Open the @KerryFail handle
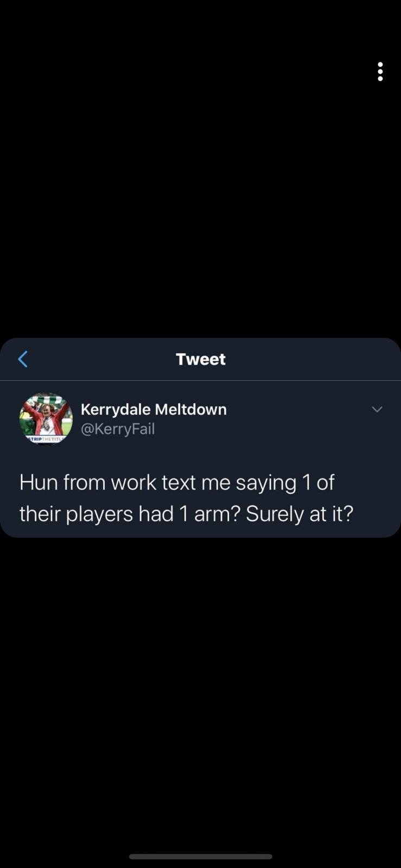This screenshot has width=401, height=868. (x=118, y=429)
